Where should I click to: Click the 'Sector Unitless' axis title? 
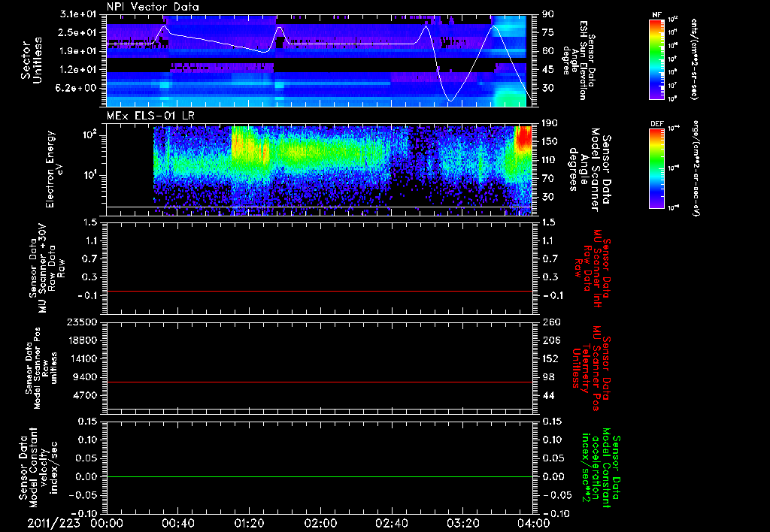32,60
